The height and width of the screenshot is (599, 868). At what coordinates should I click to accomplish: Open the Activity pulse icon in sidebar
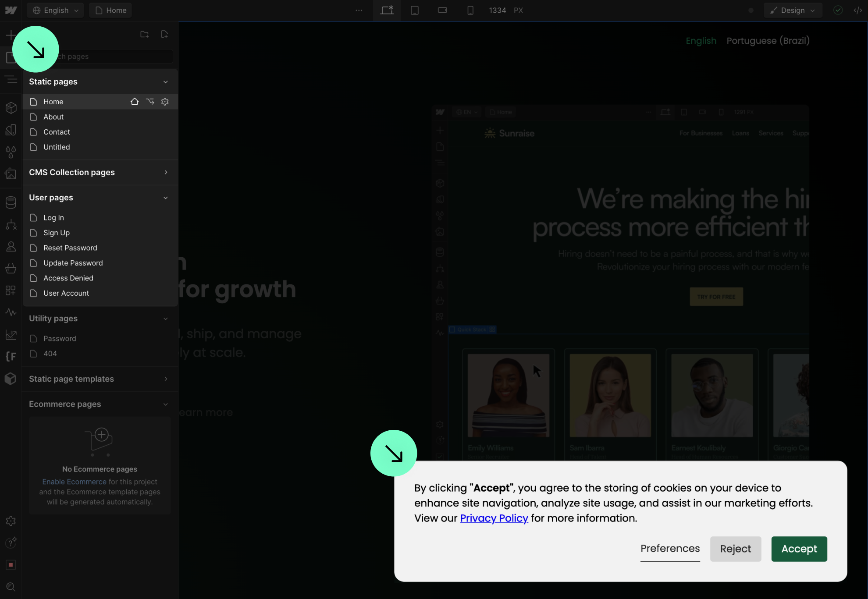(11, 312)
